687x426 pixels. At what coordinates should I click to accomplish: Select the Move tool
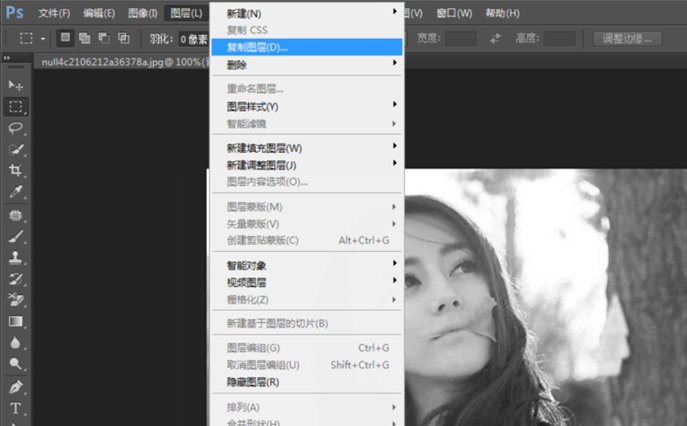click(16, 85)
